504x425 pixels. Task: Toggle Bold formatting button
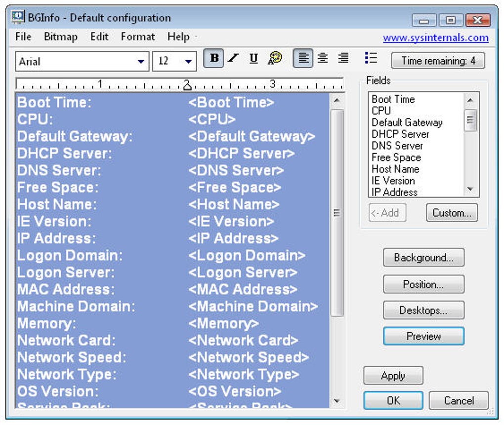[213, 58]
